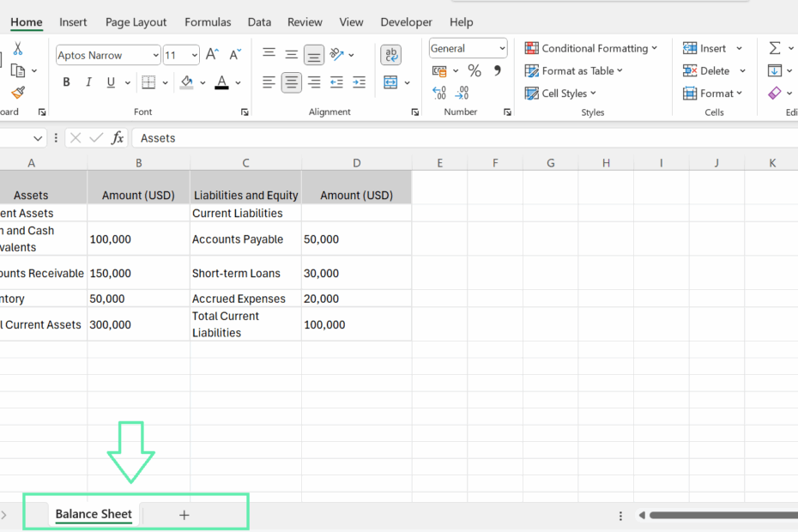Open Cell Styles gallery
The width and height of the screenshot is (798, 532).
coord(560,94)
